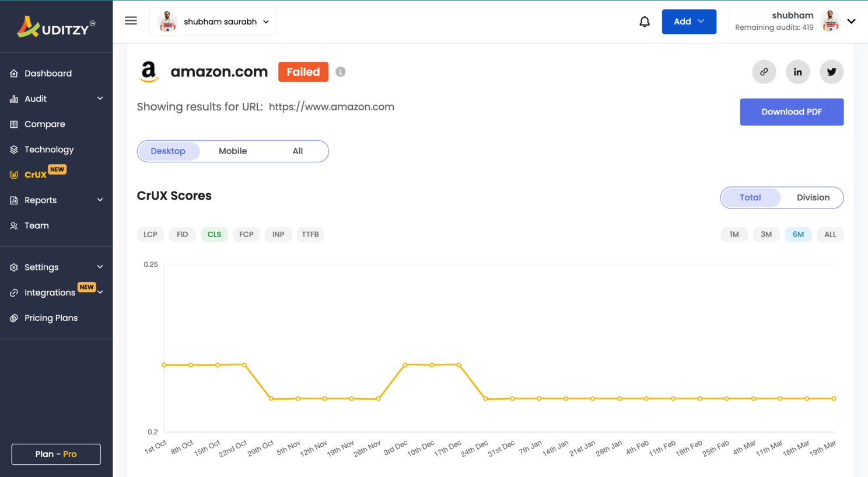This screenshot has width=868, height=477.
Task: Click the Amazon logo icon
Action: click(x=149, y=72)
